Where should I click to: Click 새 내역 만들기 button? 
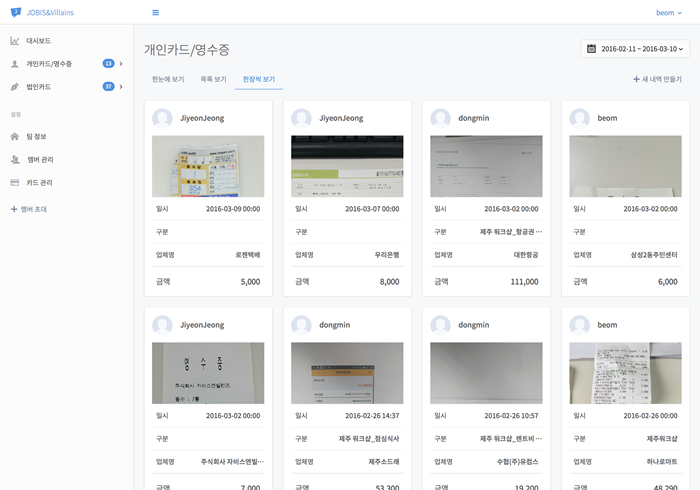pyautogui.click(x=657, y=79)
